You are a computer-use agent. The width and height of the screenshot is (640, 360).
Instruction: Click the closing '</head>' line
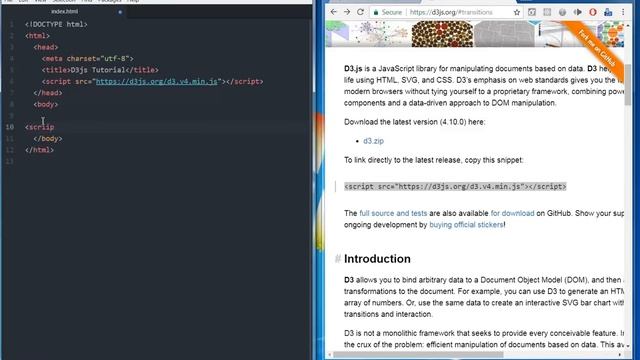48,93
